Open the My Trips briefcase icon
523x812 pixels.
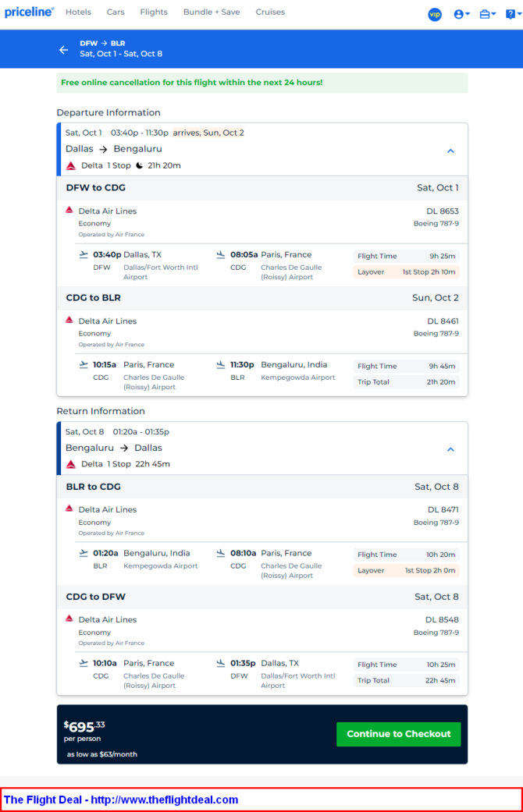[x=487, y=15]
